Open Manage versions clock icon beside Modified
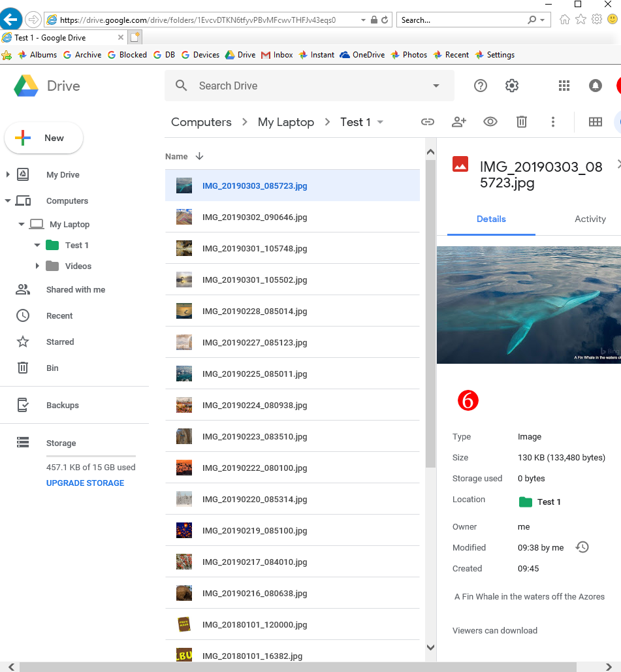The height and width of the screenshot is (672, 621). click(x=582, y=547)
